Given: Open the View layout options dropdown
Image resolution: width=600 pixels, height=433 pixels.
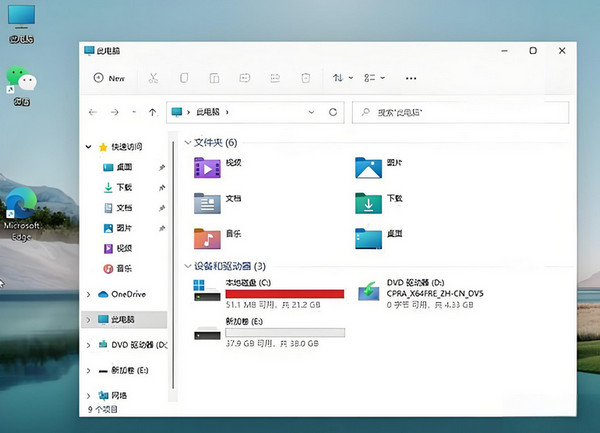Looking at the screenshot, I should click(x=374, y=78).
